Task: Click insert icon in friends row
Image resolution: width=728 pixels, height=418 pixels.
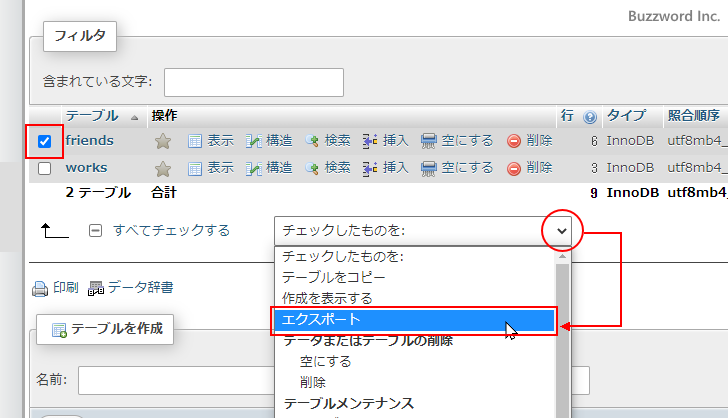Action: point(370,141)
